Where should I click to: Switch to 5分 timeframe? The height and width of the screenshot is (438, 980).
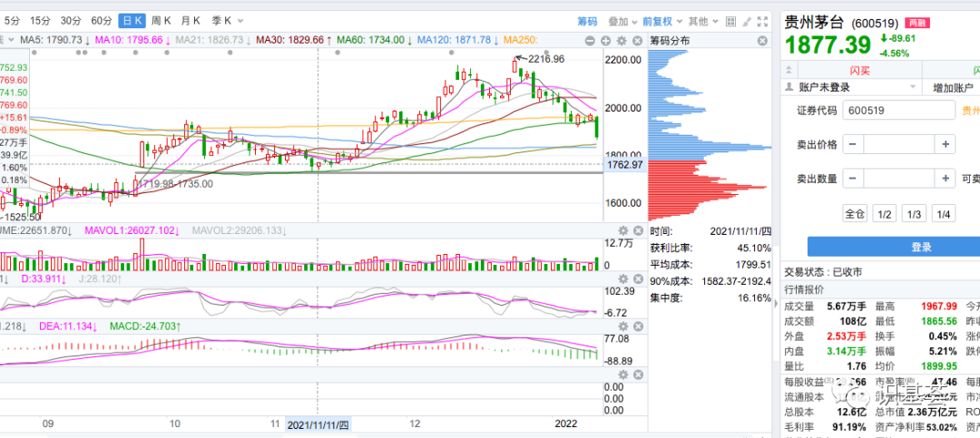[x=13, y=21]
